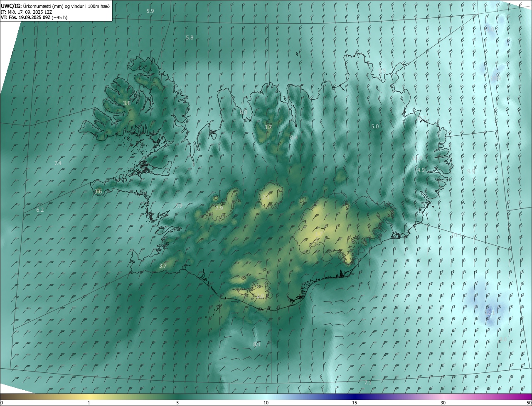Click the color scale label 10
The height and width of the screenshot is (406, 532).
[266, 403]
